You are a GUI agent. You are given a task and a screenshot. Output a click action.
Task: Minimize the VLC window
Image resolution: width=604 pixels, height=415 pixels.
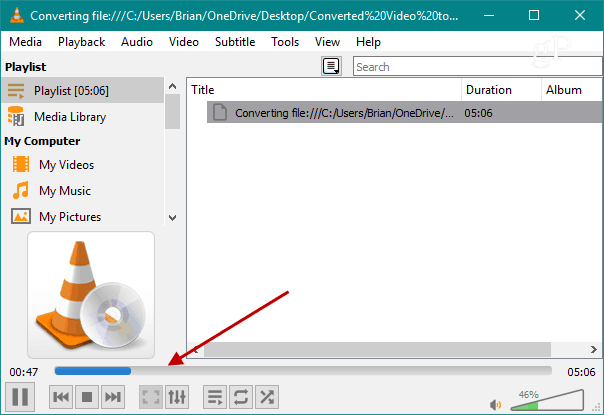tap(489, 15)
